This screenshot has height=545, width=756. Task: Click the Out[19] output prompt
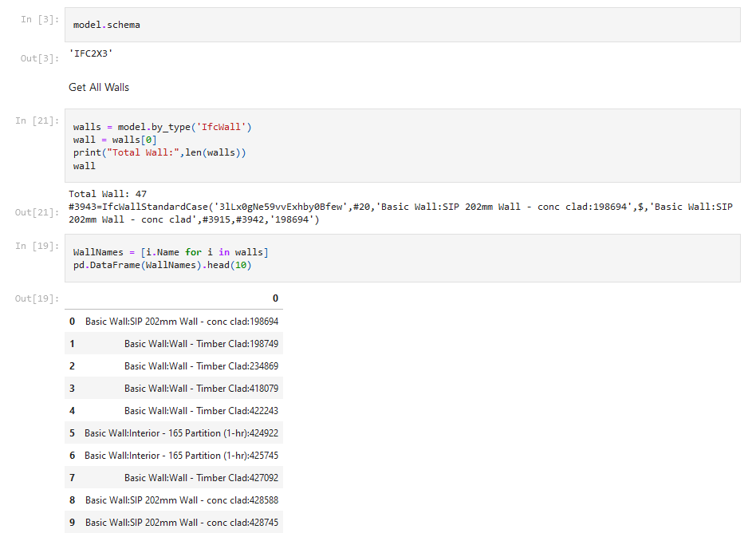pyautogui.click(x=37, y=298)
